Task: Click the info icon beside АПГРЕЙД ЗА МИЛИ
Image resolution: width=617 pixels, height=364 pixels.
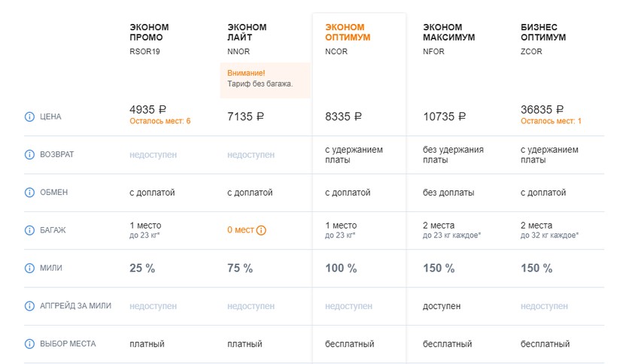Action: [30, 306]
